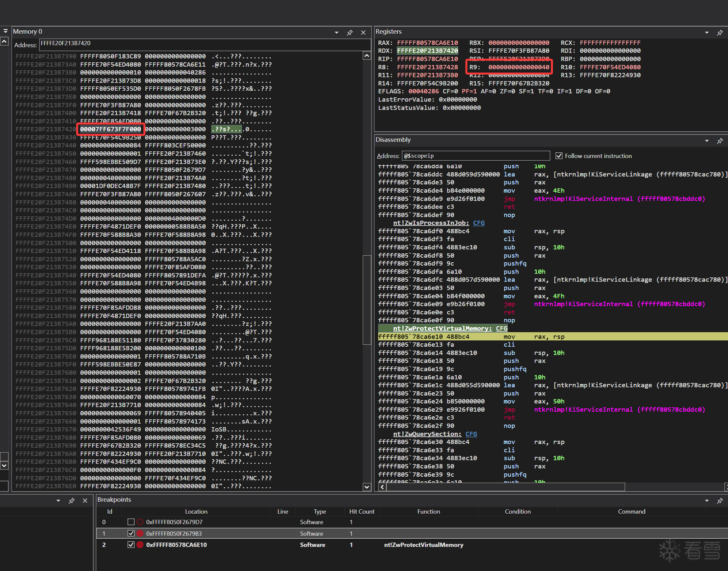
Task: Pin the Registers panel
Action: click(x=720, y=32)
